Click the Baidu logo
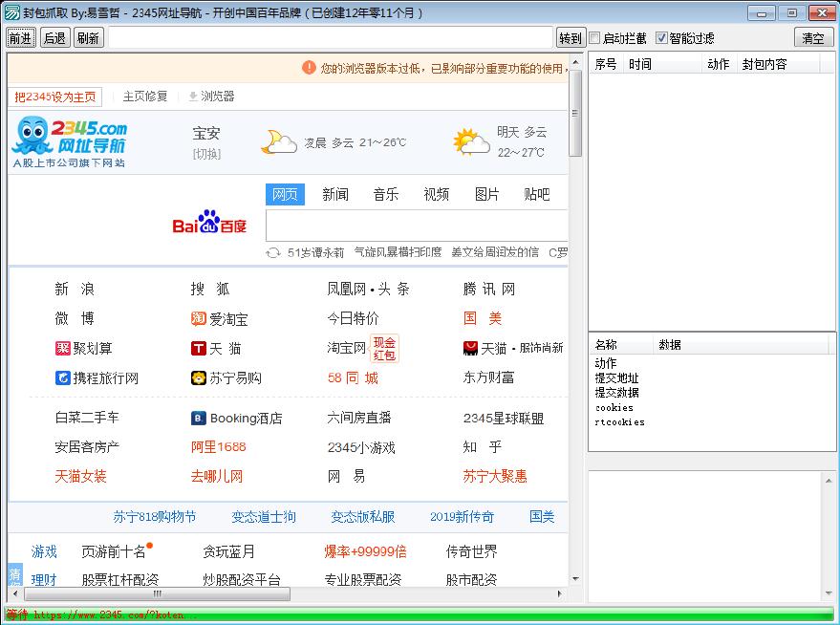Screen dimensions: 840x625 [209, 222]
